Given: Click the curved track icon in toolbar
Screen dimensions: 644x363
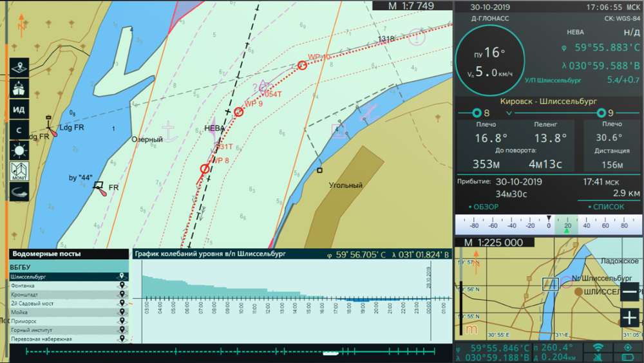Looking at the screenshot, I should (x=19, y=191).
